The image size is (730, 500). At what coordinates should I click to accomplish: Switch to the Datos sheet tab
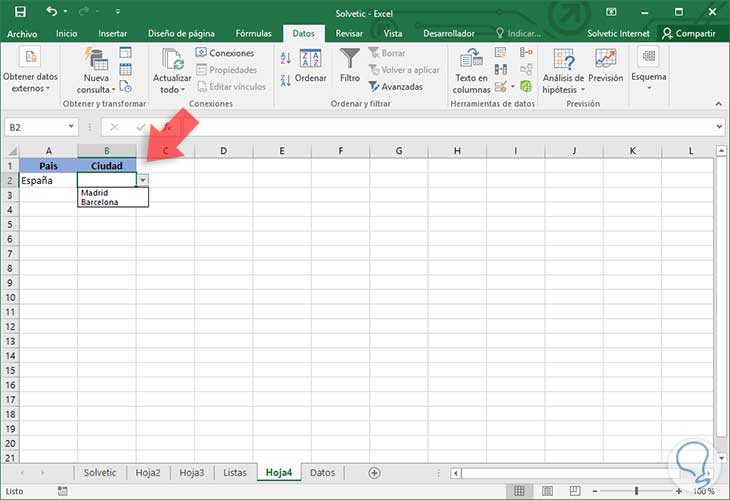click(322, 473)
